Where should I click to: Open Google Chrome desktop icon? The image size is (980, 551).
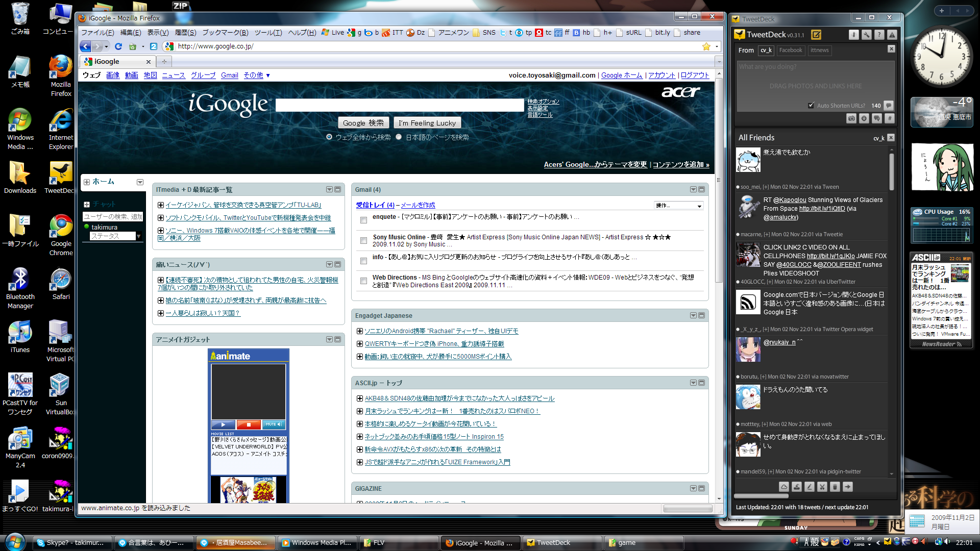[x=61, y=235]
